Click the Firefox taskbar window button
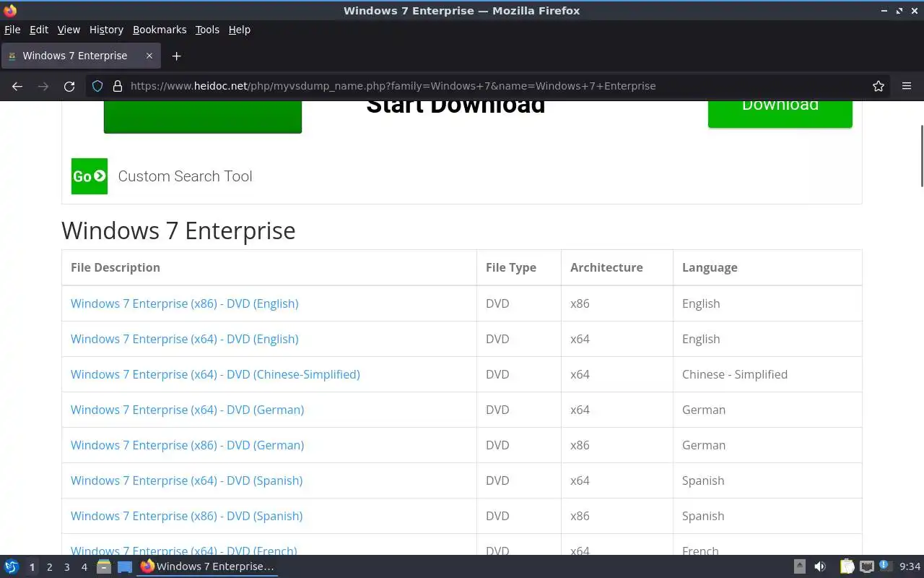The height and width of the screenshot is (578, 924). (208, 566)
